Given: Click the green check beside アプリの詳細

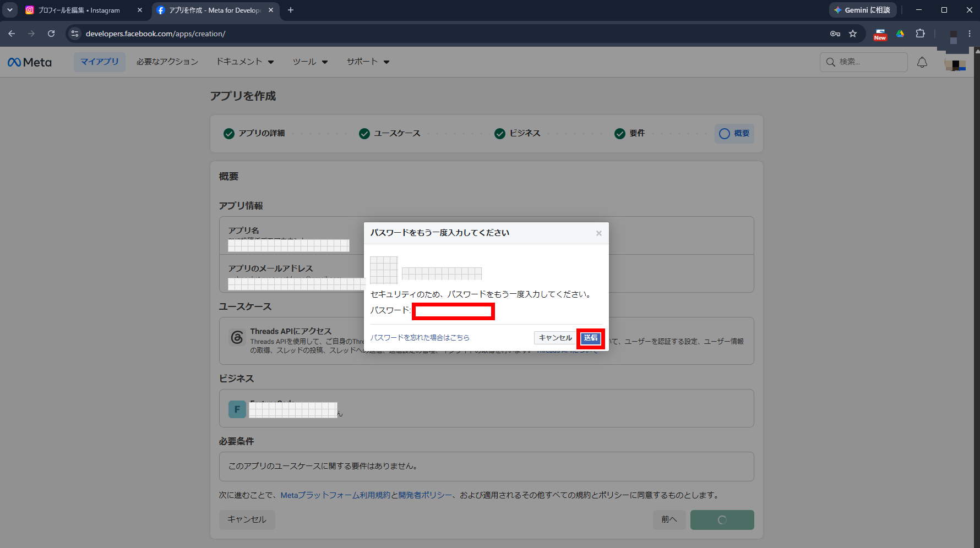Looking at the screenshot, I should click(229, 134).
